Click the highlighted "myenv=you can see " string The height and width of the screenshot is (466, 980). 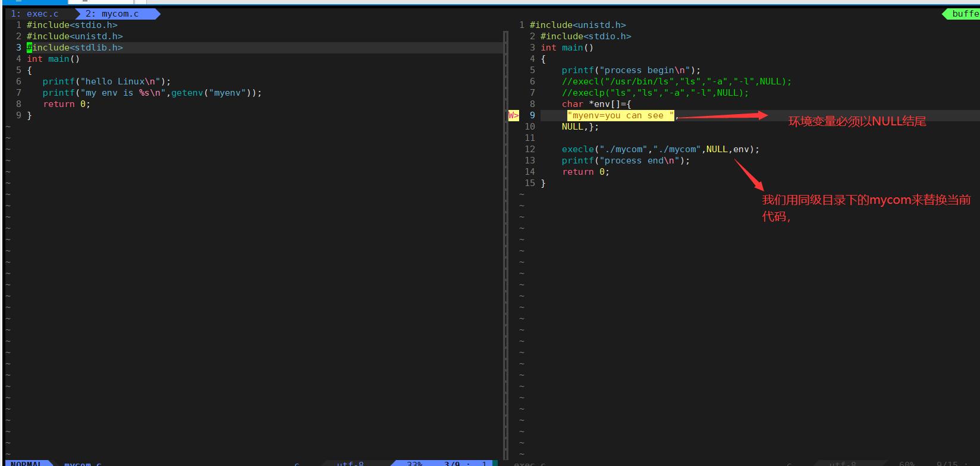(x=621, y=115)
